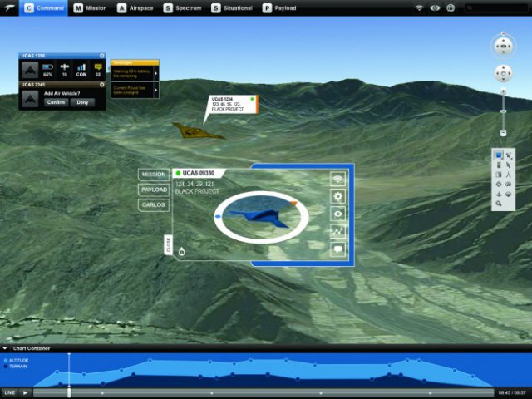Open the chat message icon in vehicle popup
The image size is (532, 399).
[x=338, y=249]
